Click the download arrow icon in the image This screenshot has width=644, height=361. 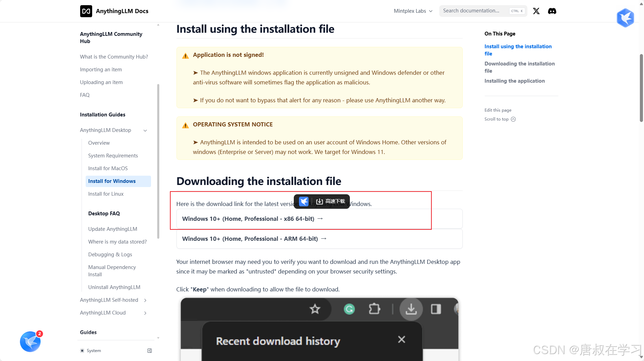click(x=411, y=309)
